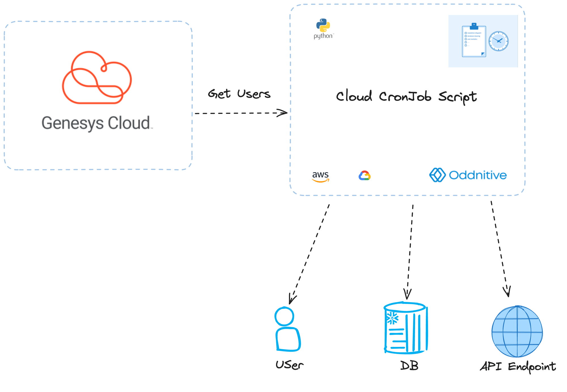
Task: Click the "Get Users" label
Action: 239,94
